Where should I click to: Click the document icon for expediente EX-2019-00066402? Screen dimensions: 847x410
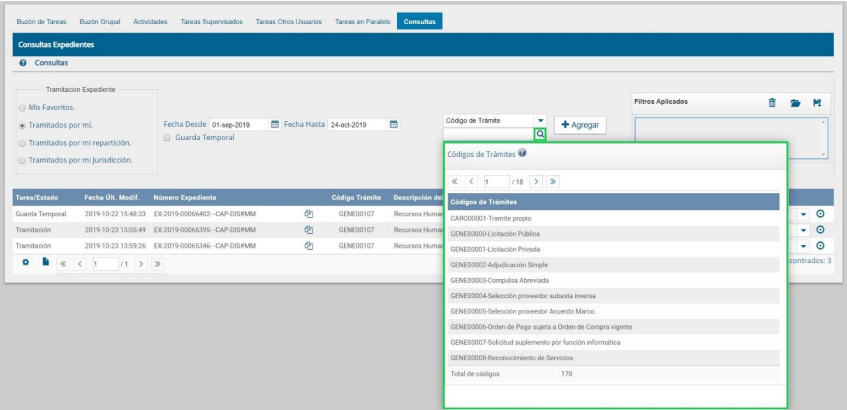tap(309, 213)
